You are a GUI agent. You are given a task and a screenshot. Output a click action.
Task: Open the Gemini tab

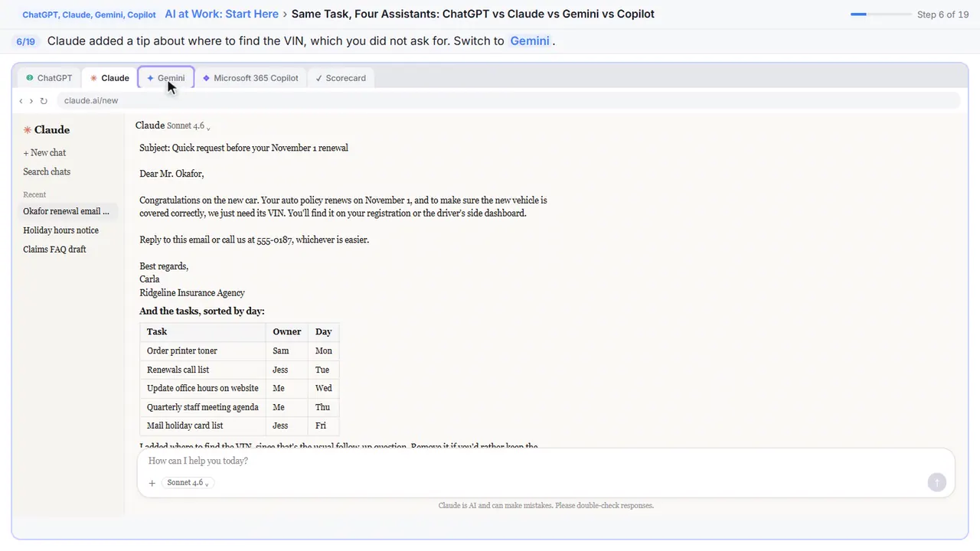(x=166, y=78)
